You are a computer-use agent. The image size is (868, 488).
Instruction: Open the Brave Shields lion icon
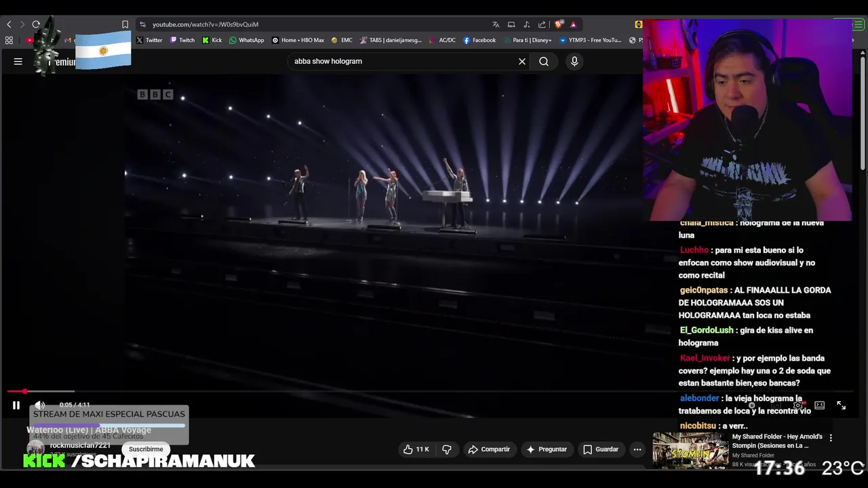[x=559, y=24]
